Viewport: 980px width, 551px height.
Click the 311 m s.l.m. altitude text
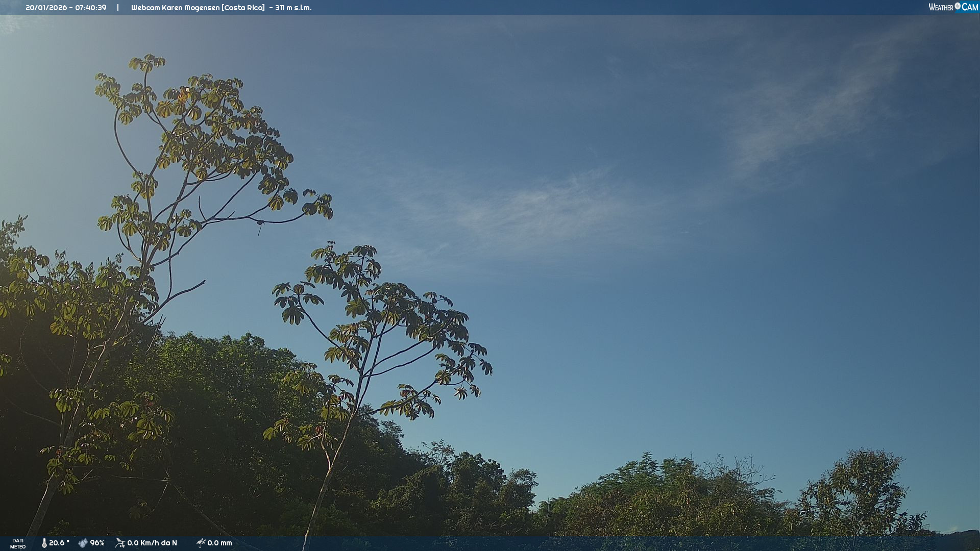(293, 8)
